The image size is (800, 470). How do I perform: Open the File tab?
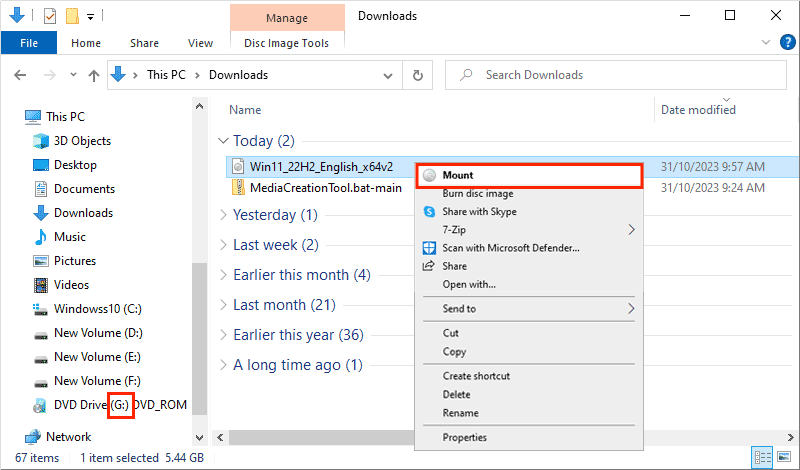click(x=29, y=43)
